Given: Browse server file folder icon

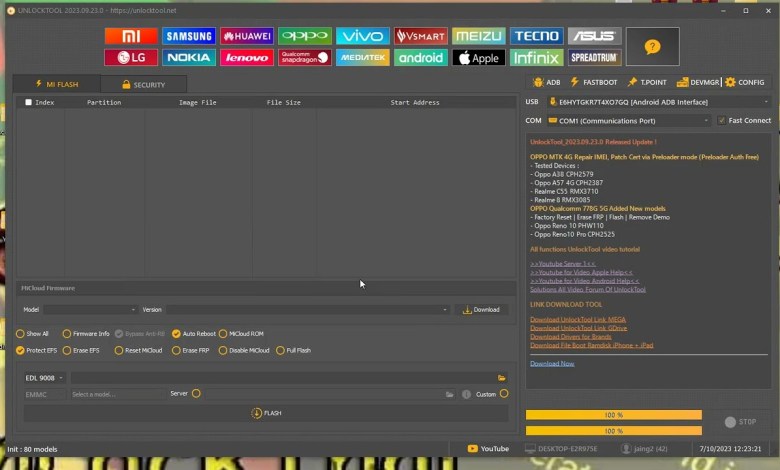Looking at the screenshot, I should coord(450,394).
